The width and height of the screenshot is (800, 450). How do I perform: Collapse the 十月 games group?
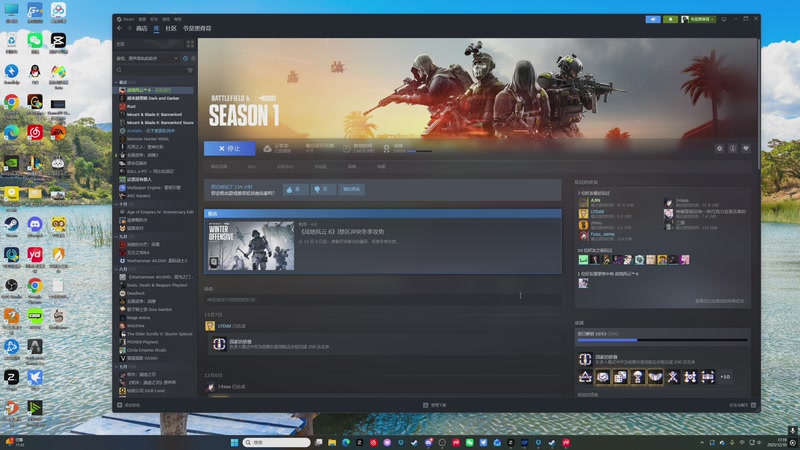[116, 204]
